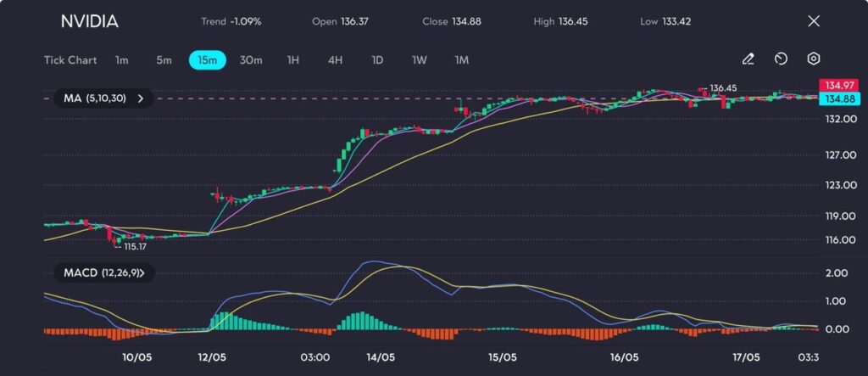Viewport: 868px width, 376px height.
Task: Set chart to 1M monthly interval
Action: point(462,60)
